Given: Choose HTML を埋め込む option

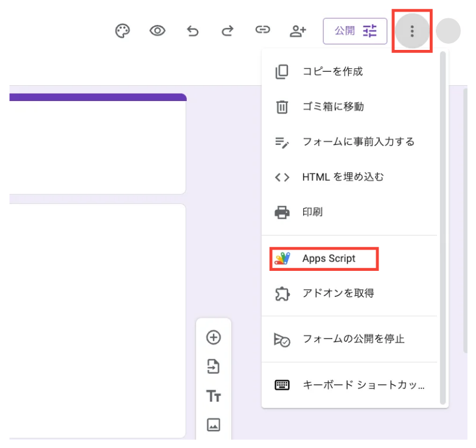Looking at the screenshot, I should [349, 177].
